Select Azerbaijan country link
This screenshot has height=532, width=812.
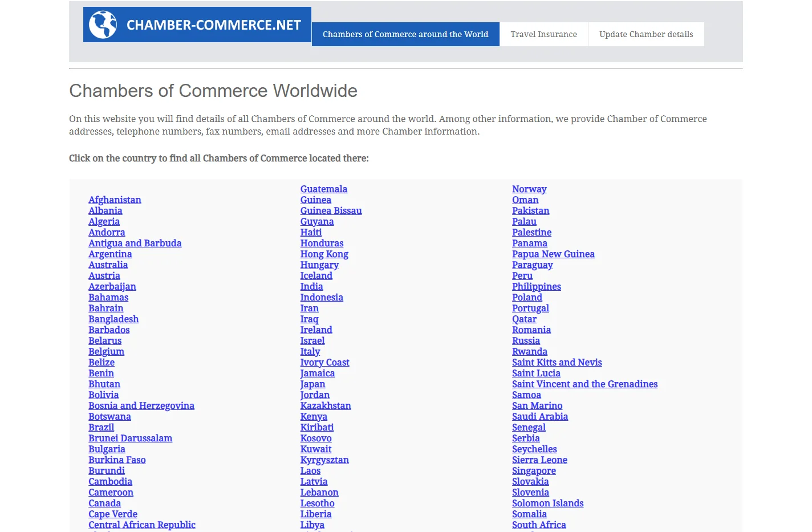coord(112,286)
